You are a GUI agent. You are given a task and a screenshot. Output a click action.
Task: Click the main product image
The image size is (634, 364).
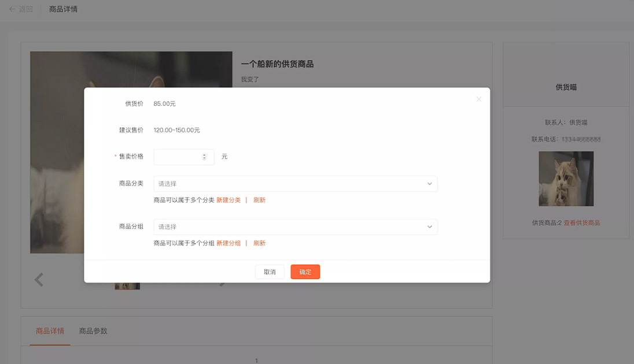(57, 170)
